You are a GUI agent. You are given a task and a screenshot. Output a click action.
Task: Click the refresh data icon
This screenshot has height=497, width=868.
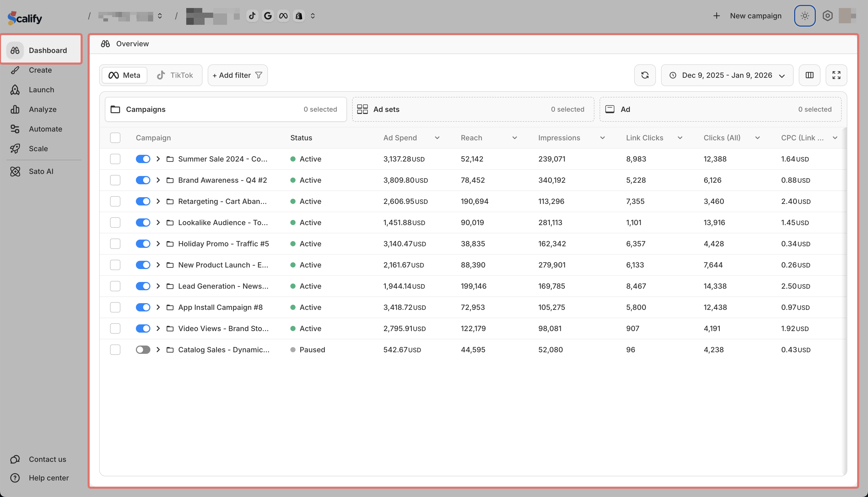pyautogui.click(x=645, y=75)
